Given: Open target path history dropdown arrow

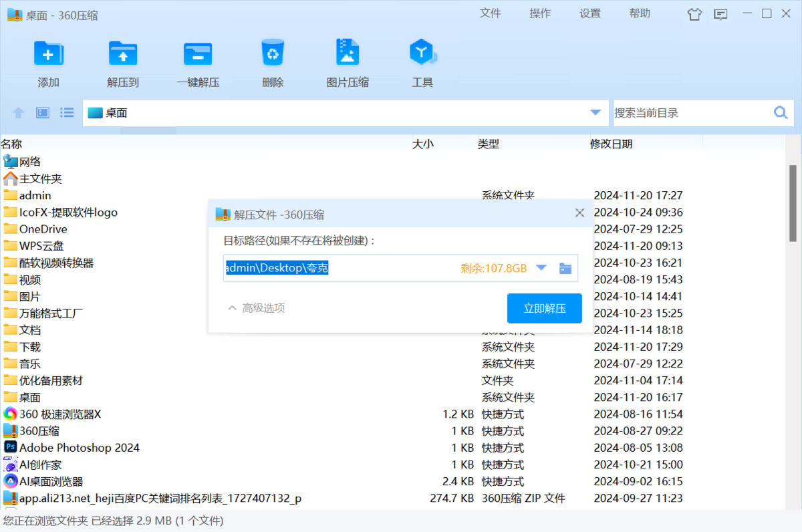Looking at the screenshot, I should click(x=542, y=268).
